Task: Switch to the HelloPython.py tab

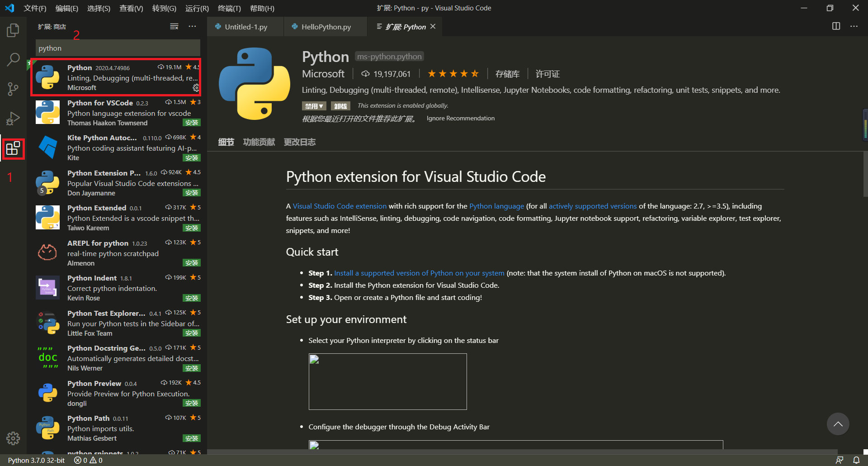Action: [325, 27]
